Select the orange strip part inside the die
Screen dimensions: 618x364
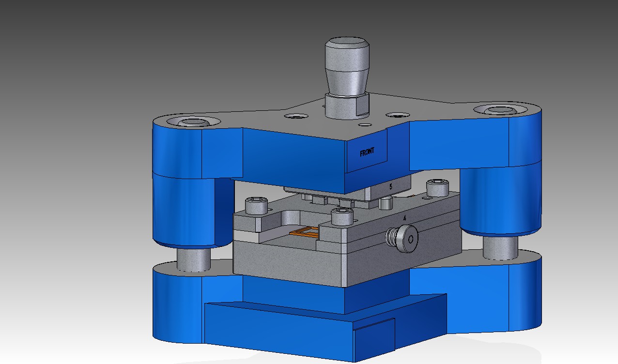pos(304,233)
